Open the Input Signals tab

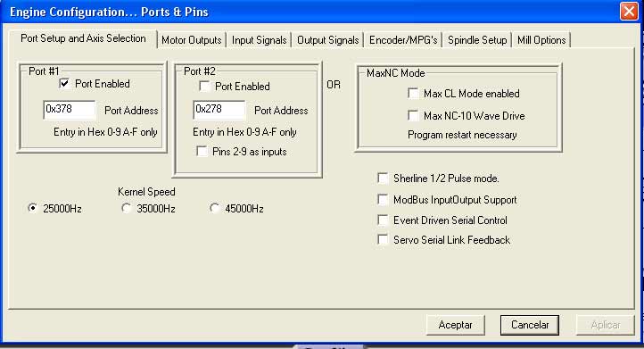(259, 40)
